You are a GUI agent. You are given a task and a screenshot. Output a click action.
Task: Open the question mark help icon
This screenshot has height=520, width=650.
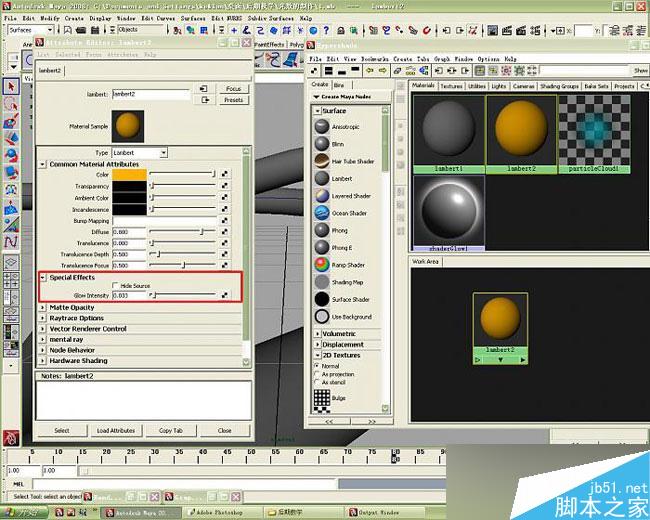pos(326,30)
